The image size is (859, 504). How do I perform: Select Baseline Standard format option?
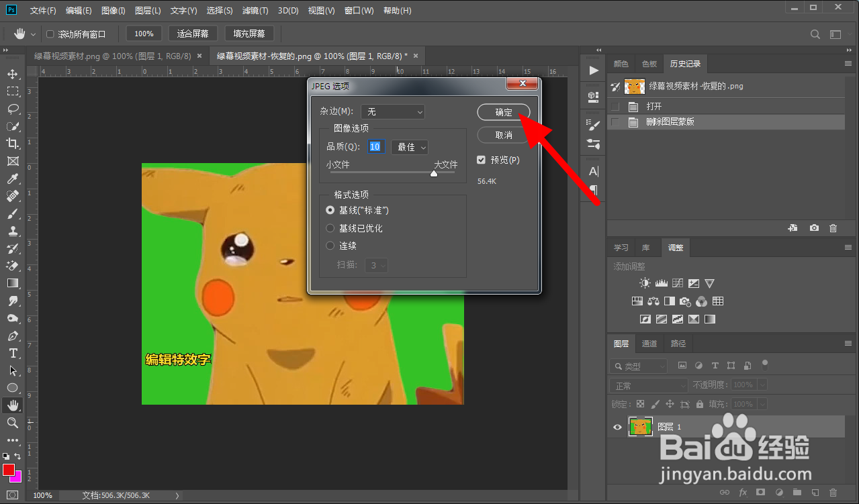(330, 210)
